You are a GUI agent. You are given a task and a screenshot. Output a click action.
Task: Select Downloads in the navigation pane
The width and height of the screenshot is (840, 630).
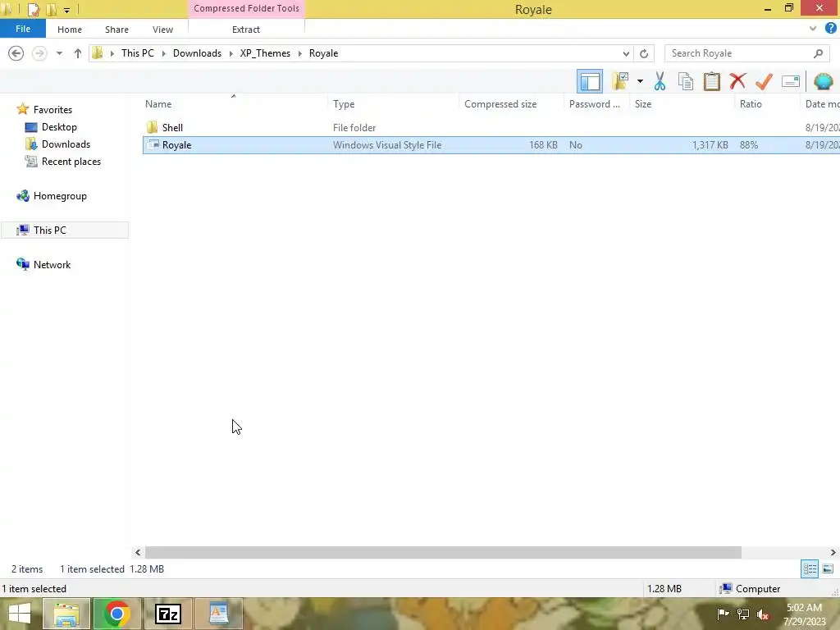point(66,144)
